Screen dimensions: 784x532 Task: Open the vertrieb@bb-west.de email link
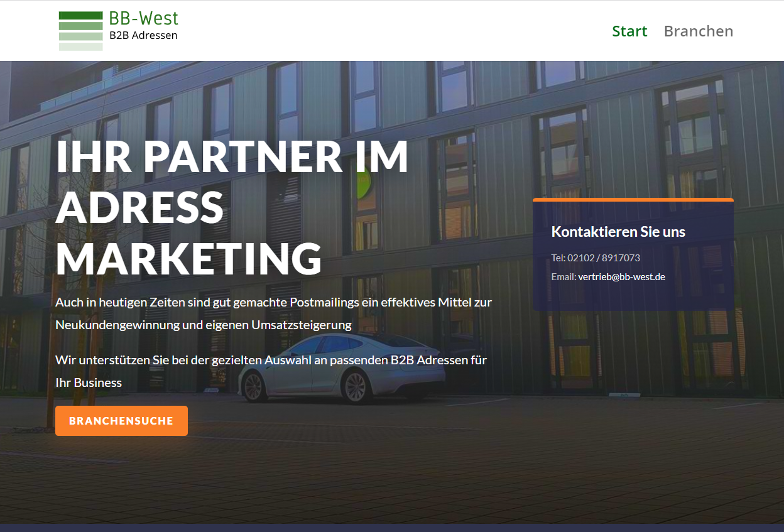pos(621,277)
